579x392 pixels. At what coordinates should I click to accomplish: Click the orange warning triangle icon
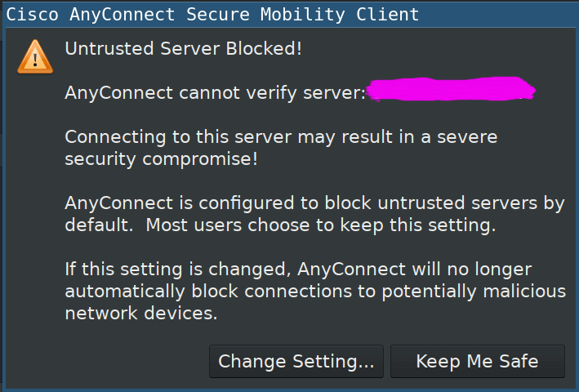tap(35, 57)
